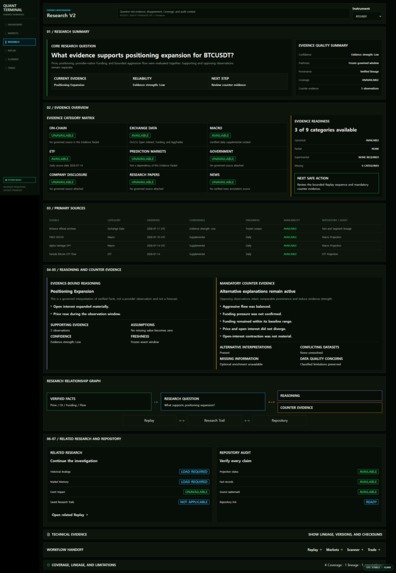The height and width of the screenshot is (573, 396).
Task: Click the Evidence Quality Summary heading
Action: click(323, 45)
